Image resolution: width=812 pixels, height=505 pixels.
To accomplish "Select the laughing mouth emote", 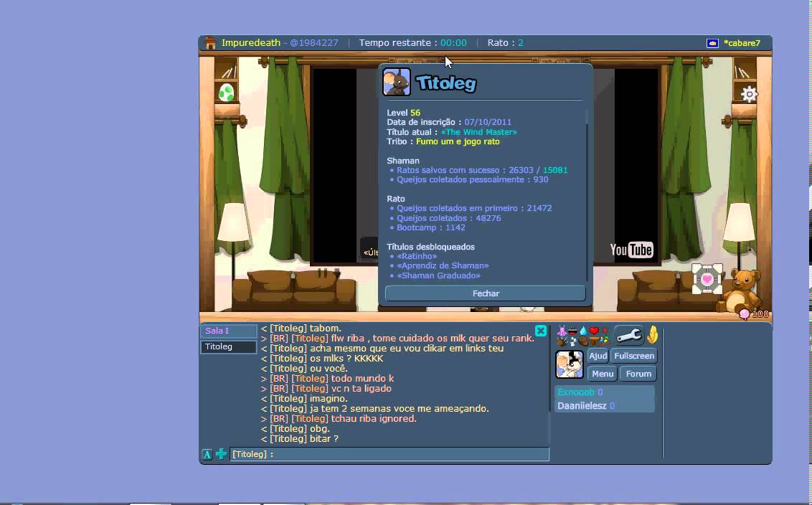I will (572, 331).
